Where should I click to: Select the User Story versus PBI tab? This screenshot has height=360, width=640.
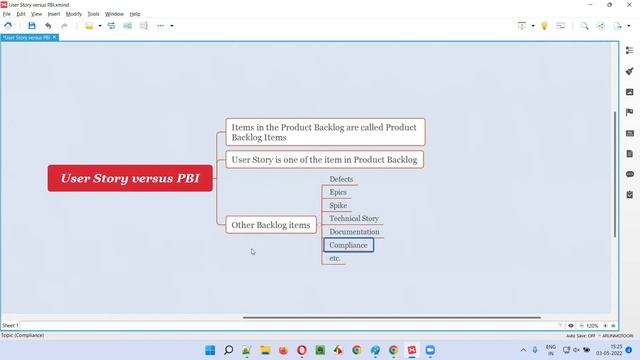tap(27, 38)
